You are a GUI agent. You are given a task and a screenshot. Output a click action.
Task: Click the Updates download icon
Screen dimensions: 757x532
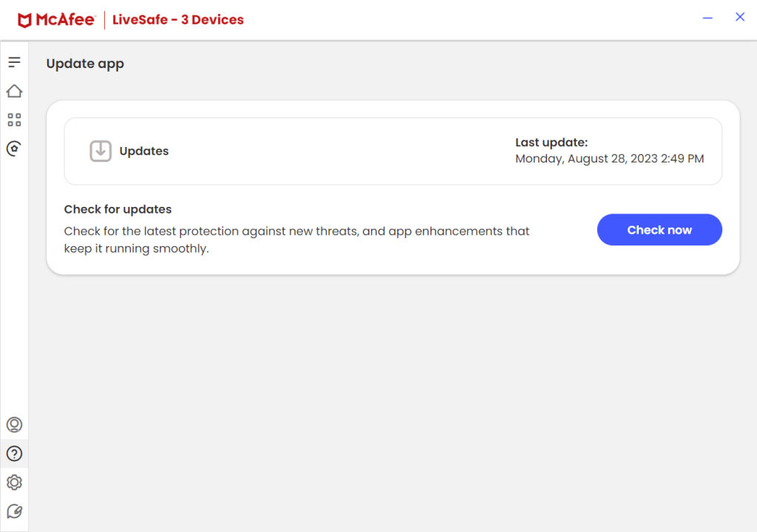coord(101,151)
